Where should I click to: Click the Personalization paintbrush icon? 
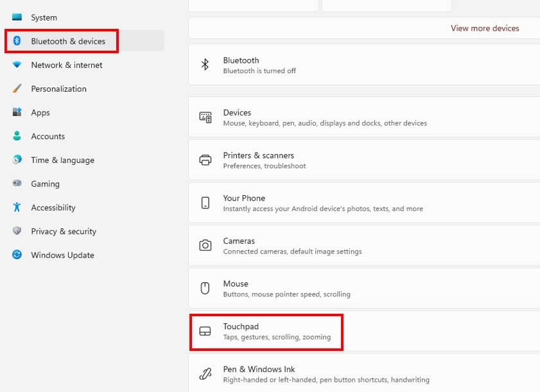pos(17,89)
